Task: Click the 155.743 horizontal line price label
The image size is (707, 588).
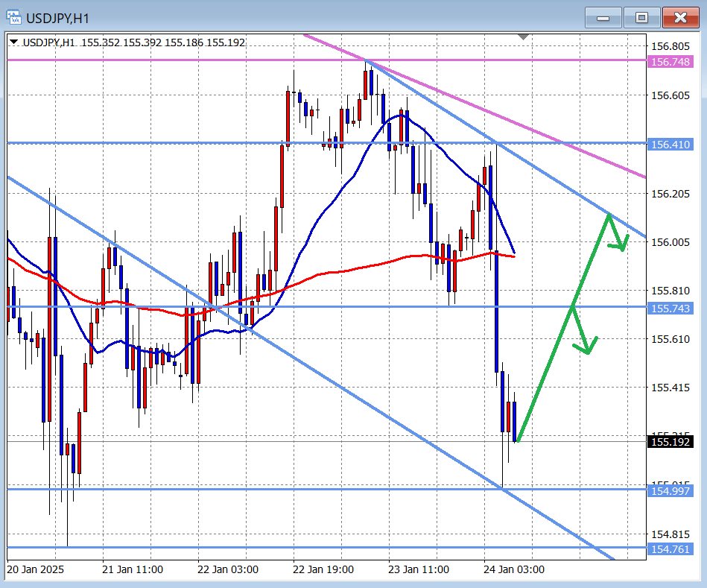Action: (x=670, y=308)
